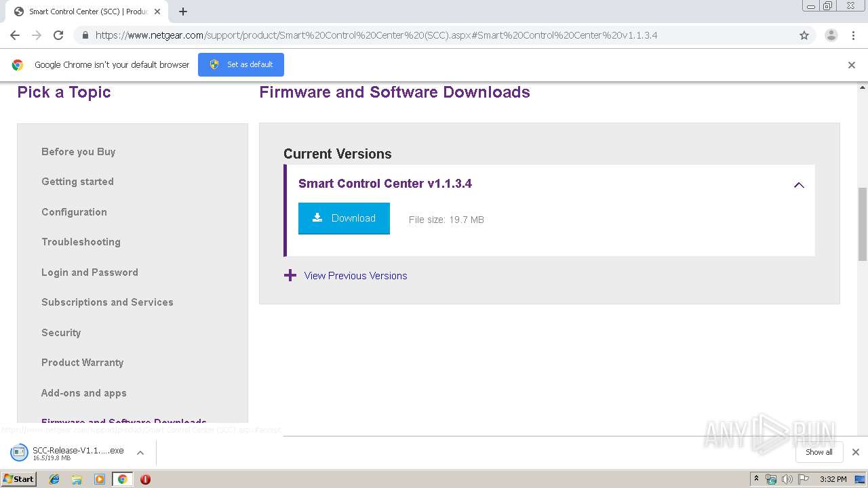Open Windows Explorer folder taskbar icon
This screenshot has height=488, width=868.
tap(77, 479)
